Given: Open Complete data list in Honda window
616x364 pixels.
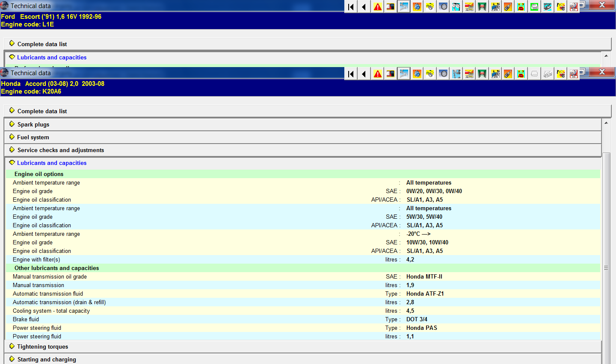Looking at the screenshot, I should [x=42, y=111].
